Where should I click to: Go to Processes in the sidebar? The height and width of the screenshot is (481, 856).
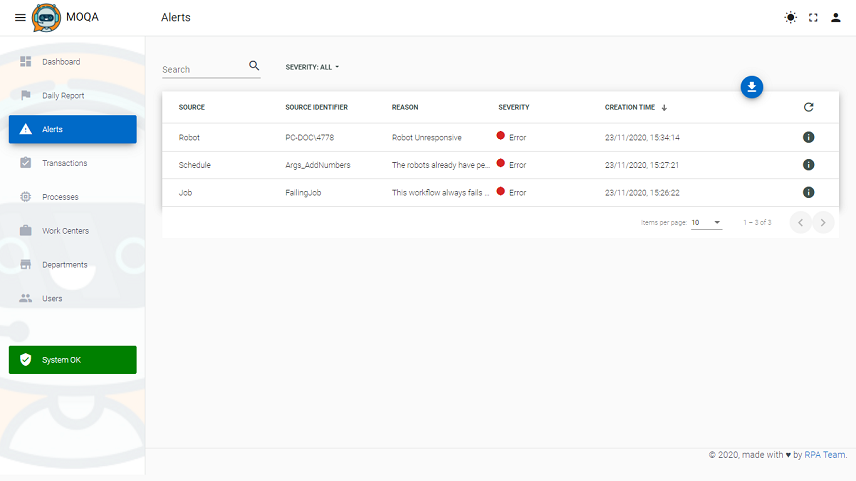click(x=73, y=197)
